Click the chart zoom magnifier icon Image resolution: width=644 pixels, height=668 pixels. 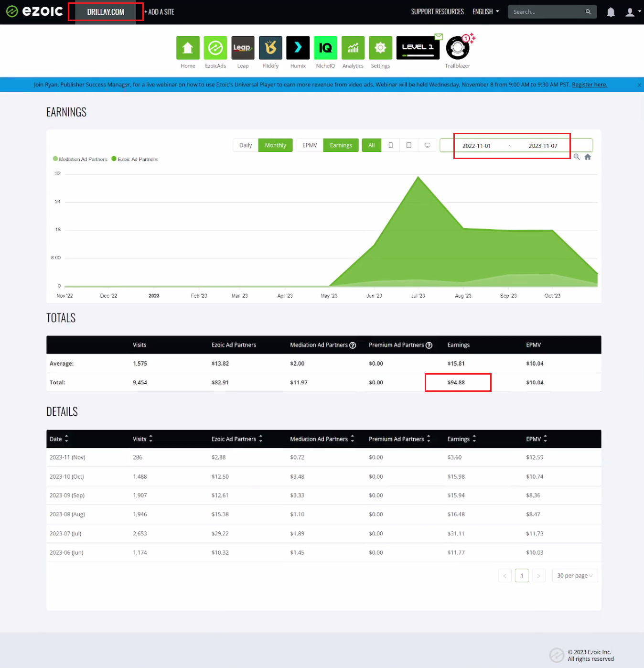click(x=577, y=157)
